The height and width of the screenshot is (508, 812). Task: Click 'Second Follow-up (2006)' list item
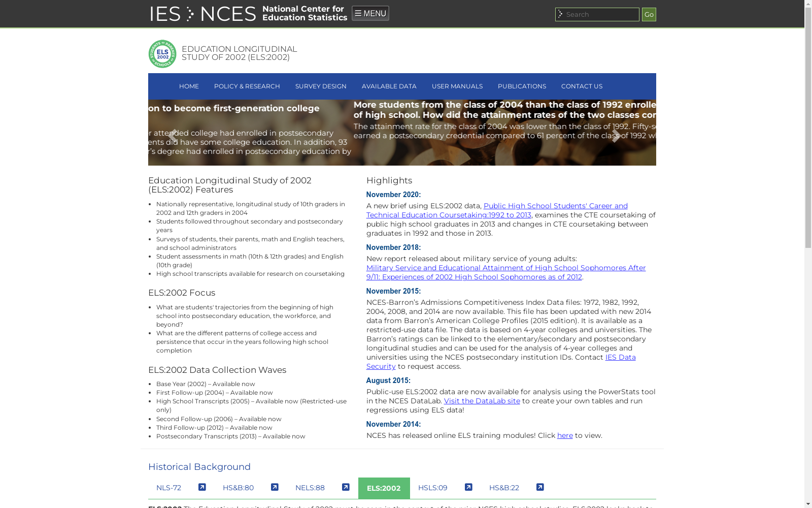coord(219,419)
